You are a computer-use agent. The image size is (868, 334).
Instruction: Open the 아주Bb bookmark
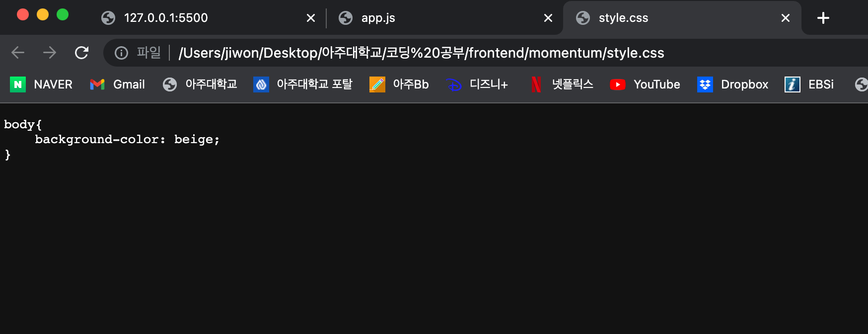point(399,84)
